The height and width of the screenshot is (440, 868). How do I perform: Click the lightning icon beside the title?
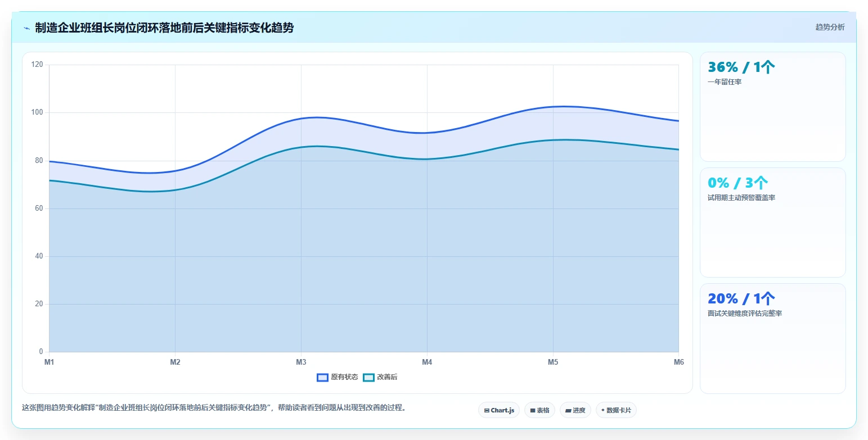(26, 28)
